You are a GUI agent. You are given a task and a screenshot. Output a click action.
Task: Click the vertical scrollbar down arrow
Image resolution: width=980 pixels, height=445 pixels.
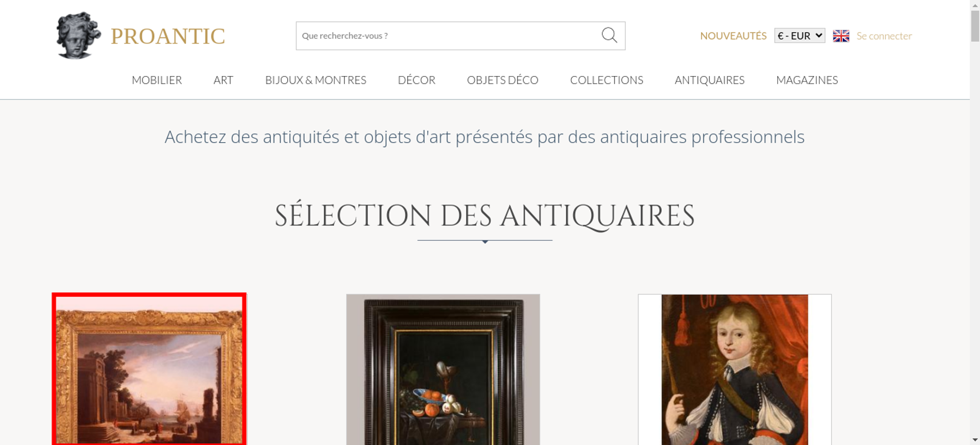click(975, 440)
